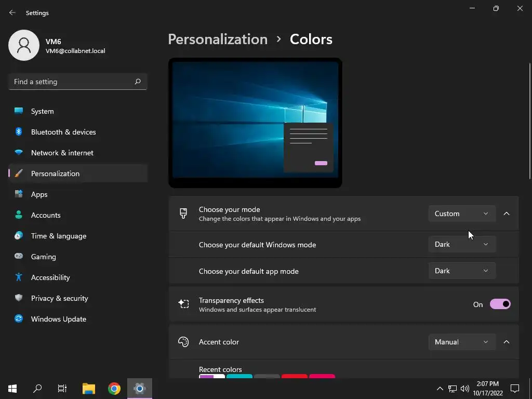Click the Accessibility figure icon in sidebar
This screenshot has height=399, width=532.
tap(19, 277)
